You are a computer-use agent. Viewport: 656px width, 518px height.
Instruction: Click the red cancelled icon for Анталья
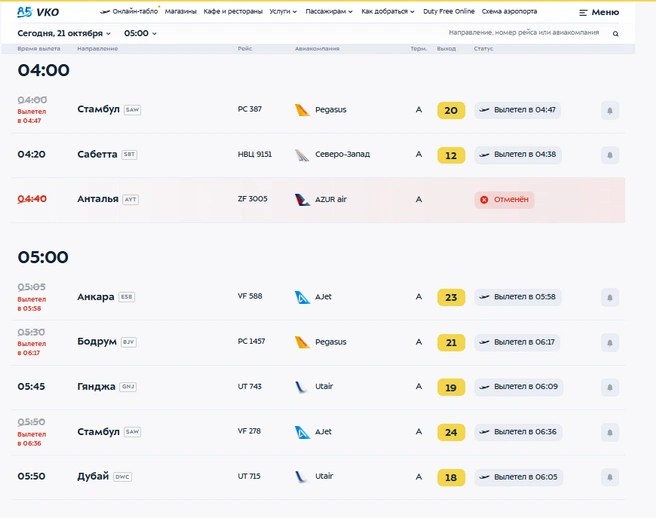click(484, 200)
